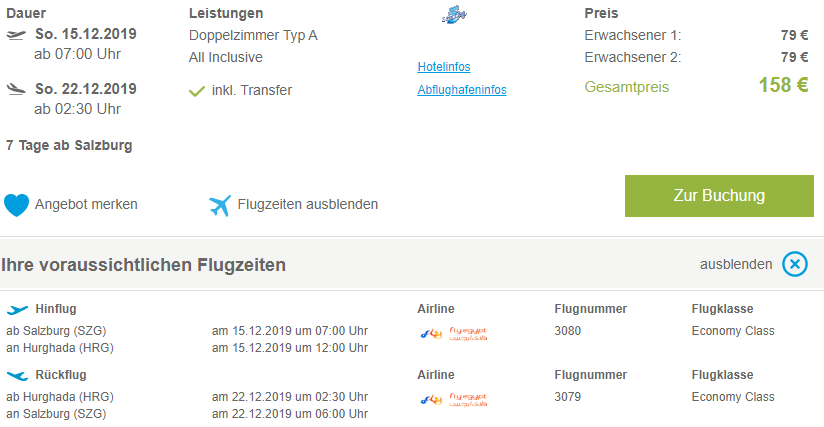Open the Hotelinfos link
This screenshot has height=427, width=824.
point(444,67)
